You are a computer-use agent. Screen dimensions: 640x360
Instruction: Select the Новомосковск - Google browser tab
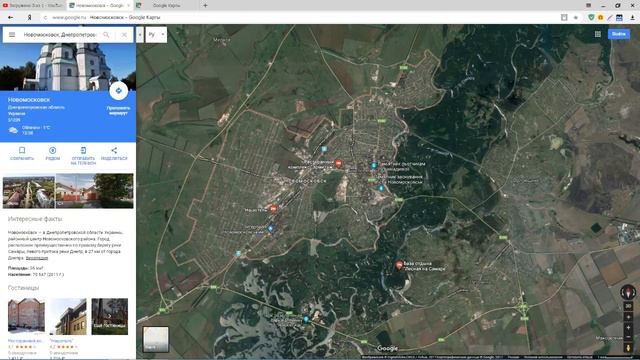[99, 5]
